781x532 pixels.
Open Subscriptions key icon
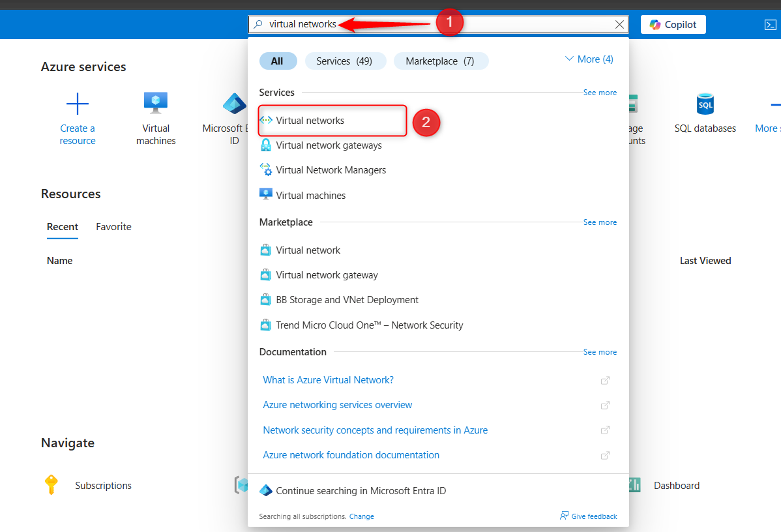click(51, 485)
